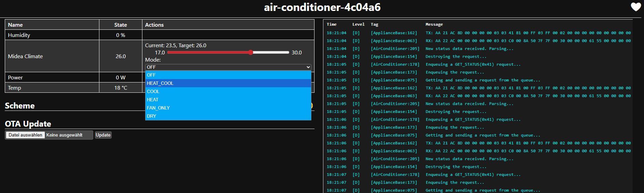Click the 'Keine ausgewählt' file field text
This screenshot has width=644, height=193.
click(x=64, y=135)
